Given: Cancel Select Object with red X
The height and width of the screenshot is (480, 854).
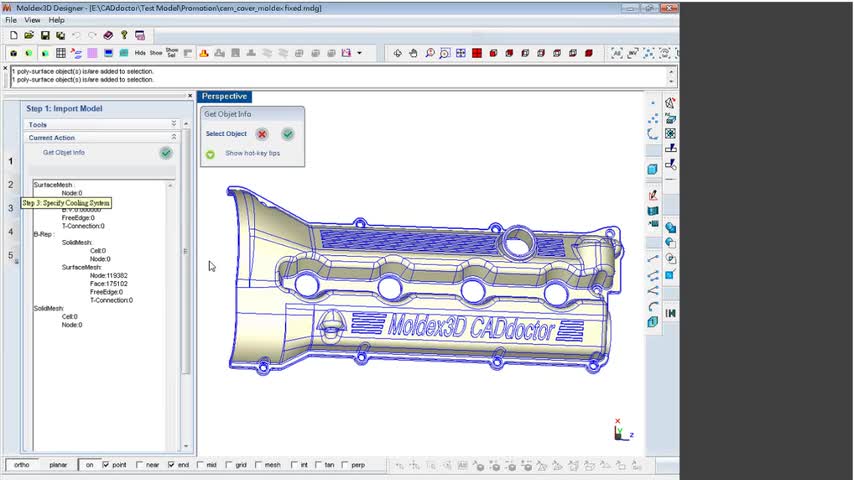Looking at the screenshot, I should (x=262, y=134).
